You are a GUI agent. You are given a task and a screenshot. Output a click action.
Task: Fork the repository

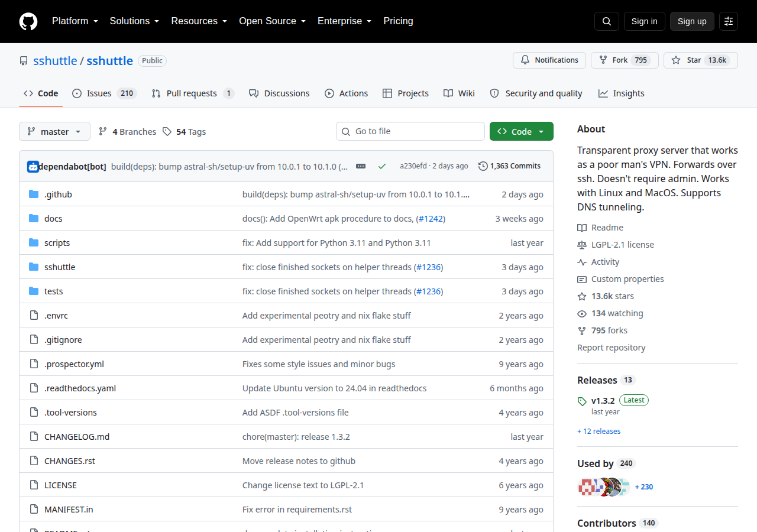(625, 60)
